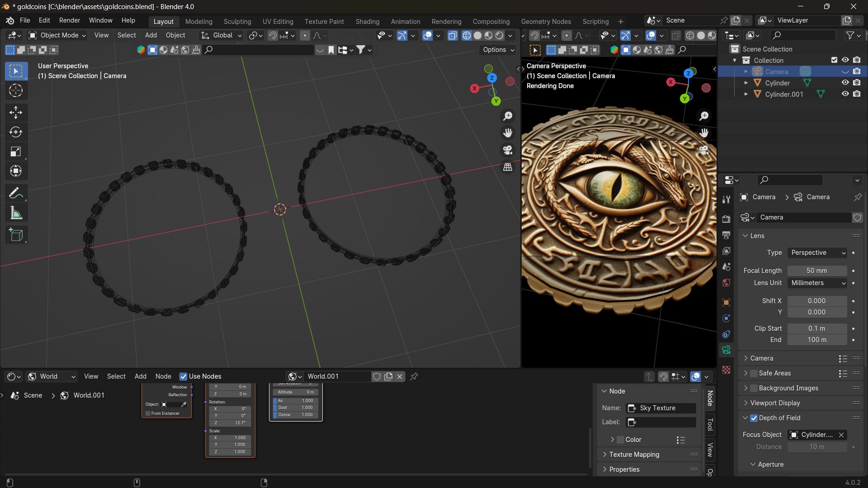The image size is (868, 488).
Task: Hide Cylinder.001 via eye icon
Action: pos(845,94)
